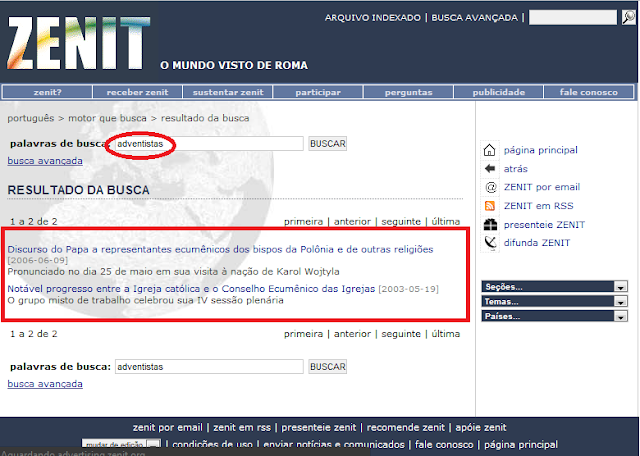Click página principal footer link
The width and height of the screenshot is (640, 456).
521,445
